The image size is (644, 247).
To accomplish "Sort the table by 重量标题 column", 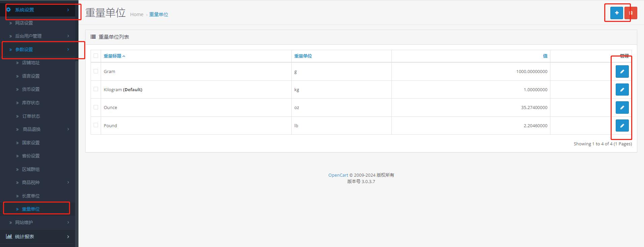I will pyautogui.click(x=112, y=56).
